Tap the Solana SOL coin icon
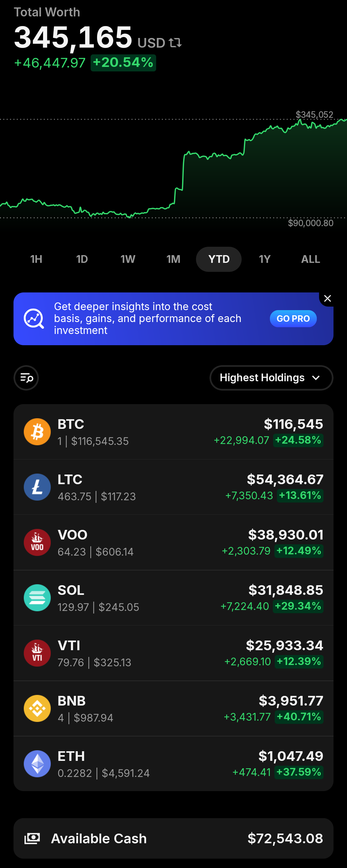347x868 pixels. click(37, 597)
